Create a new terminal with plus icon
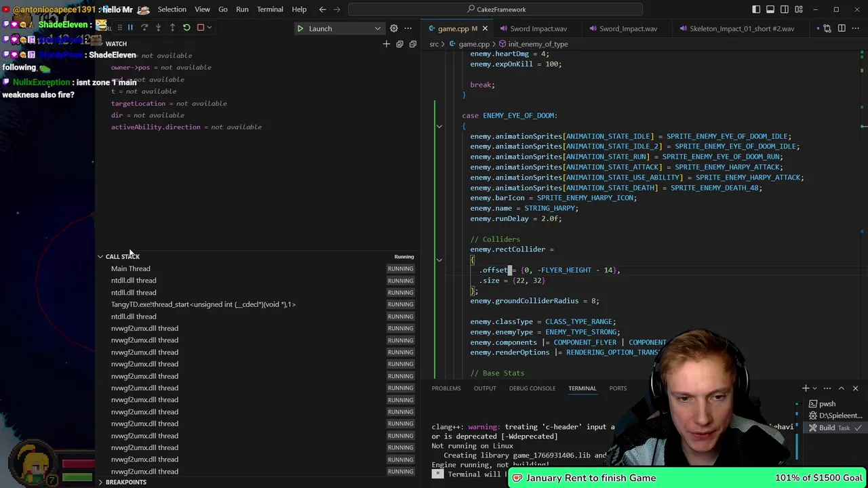The width and height of the screenshot is (868, 488). [806, 388]
